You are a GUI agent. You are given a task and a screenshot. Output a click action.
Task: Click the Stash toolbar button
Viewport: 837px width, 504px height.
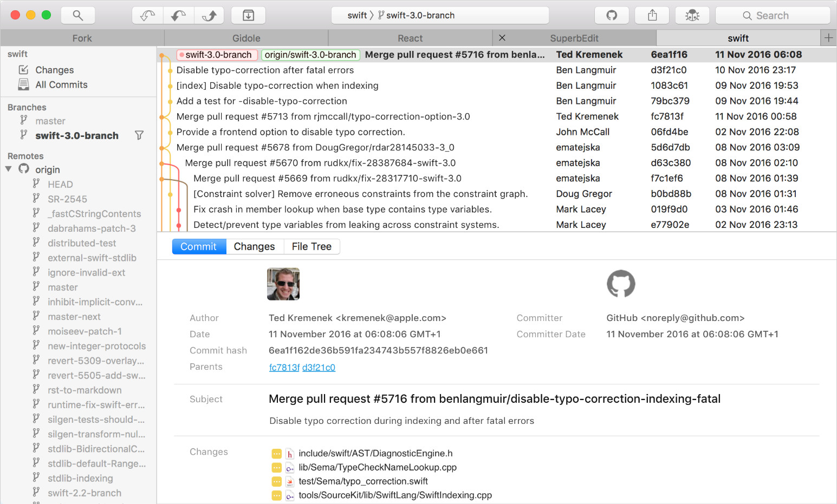point(248,15)
